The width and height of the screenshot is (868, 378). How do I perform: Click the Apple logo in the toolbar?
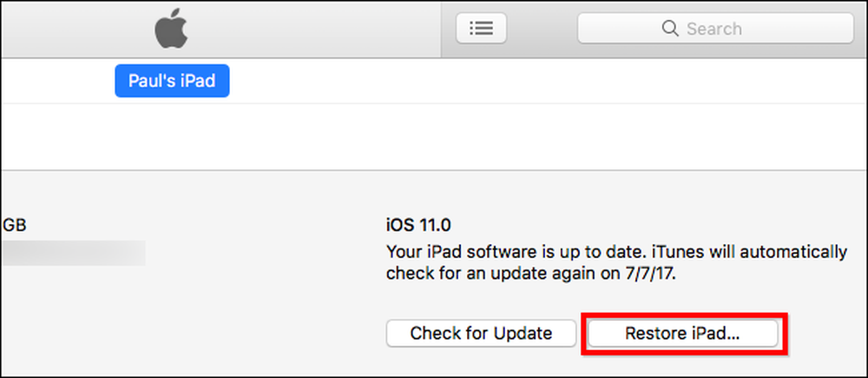coord(171,28)
